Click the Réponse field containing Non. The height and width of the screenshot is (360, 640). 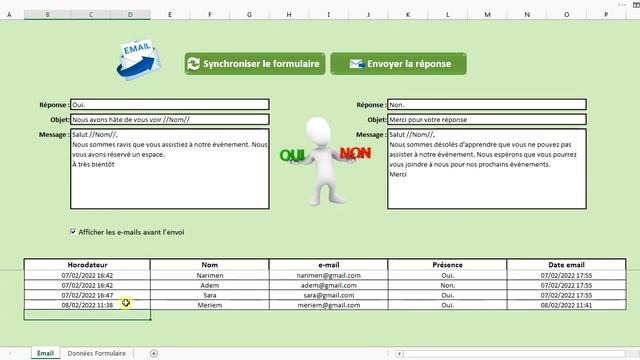click(487, 104)
